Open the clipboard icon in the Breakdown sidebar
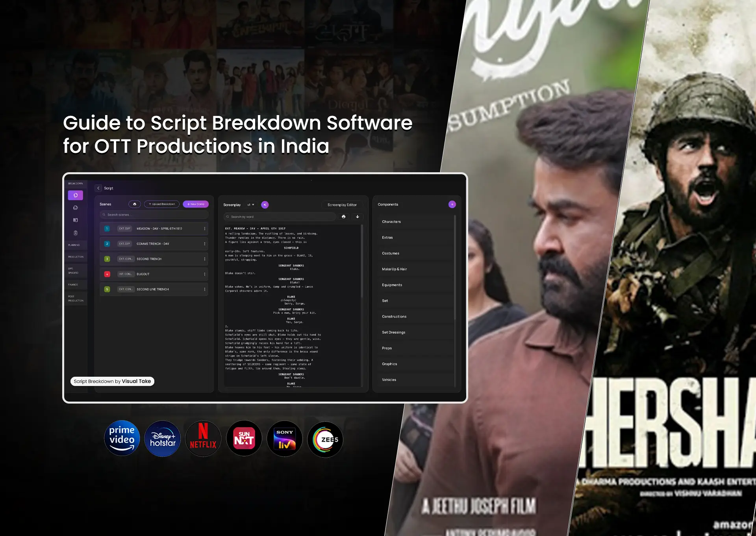The width and height of the screenshot is (756, 536). pos(76,233)
